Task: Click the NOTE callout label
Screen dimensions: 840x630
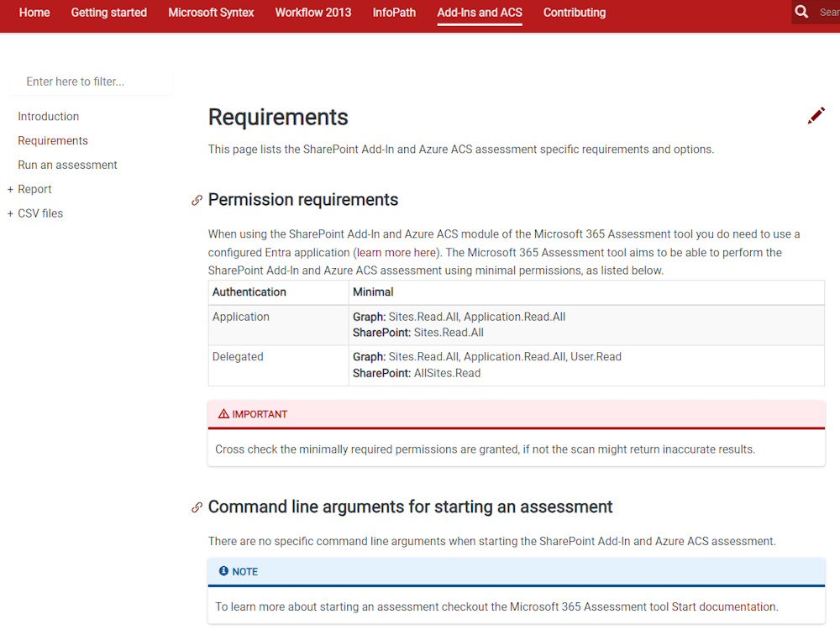Action: [244, 571]
